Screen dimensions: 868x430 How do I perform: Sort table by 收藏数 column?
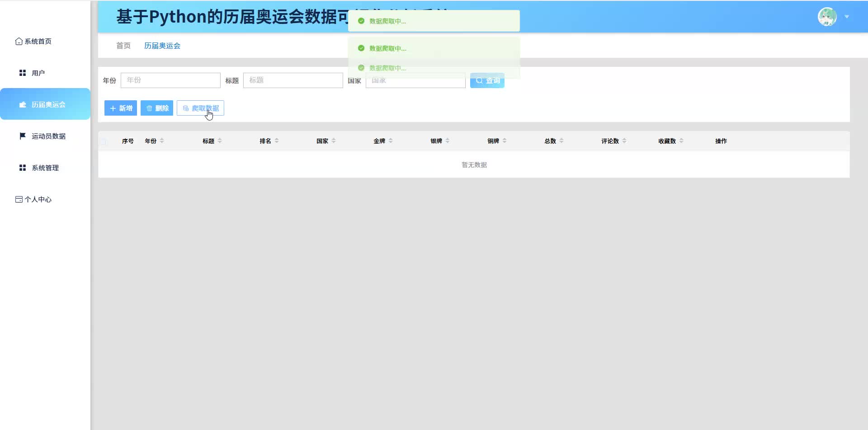click(x=681, y=141)
